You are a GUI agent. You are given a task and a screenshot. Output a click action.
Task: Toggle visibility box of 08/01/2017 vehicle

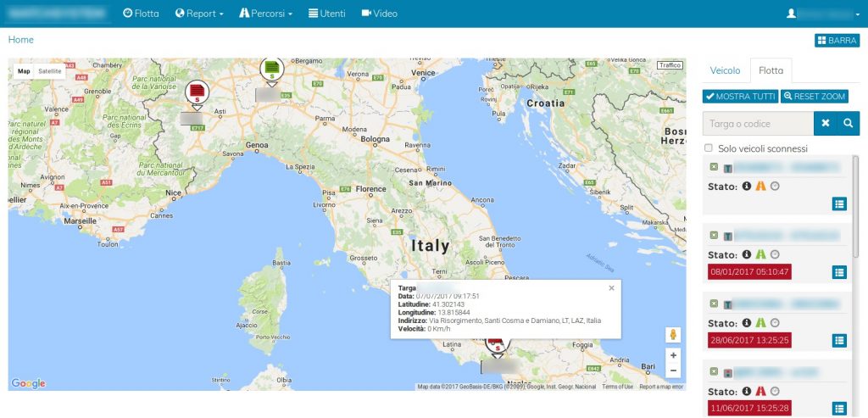point(714,236)
